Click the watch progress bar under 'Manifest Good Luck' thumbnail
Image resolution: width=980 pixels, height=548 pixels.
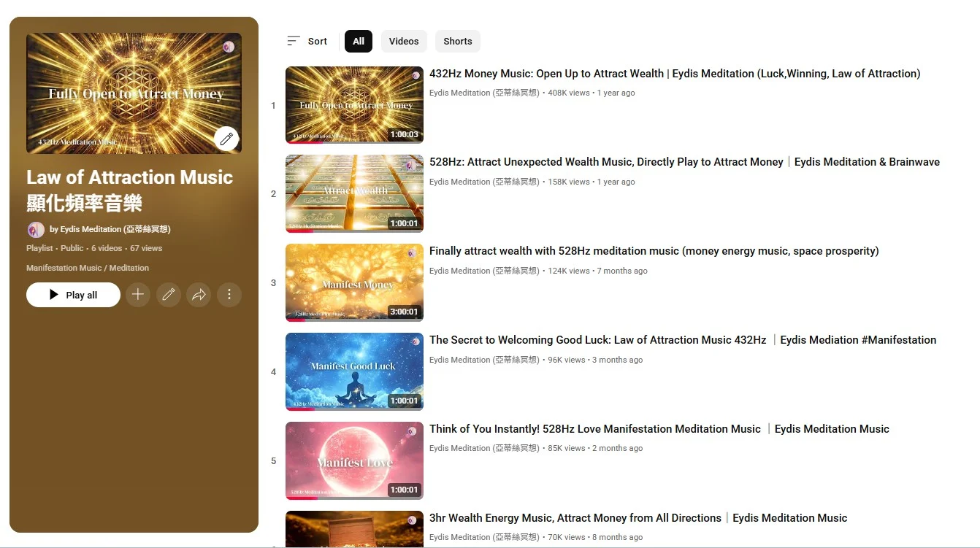(x=354, y=409)
